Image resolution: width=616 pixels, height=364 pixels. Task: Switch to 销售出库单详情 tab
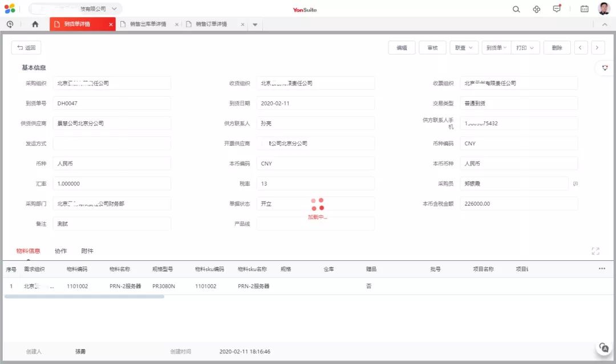click(148, 24)
